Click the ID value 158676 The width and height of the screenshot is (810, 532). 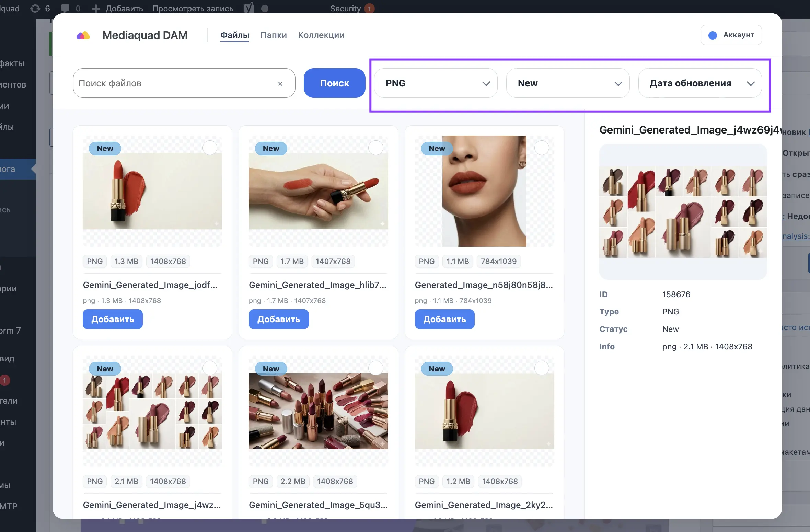pos(676,294)
